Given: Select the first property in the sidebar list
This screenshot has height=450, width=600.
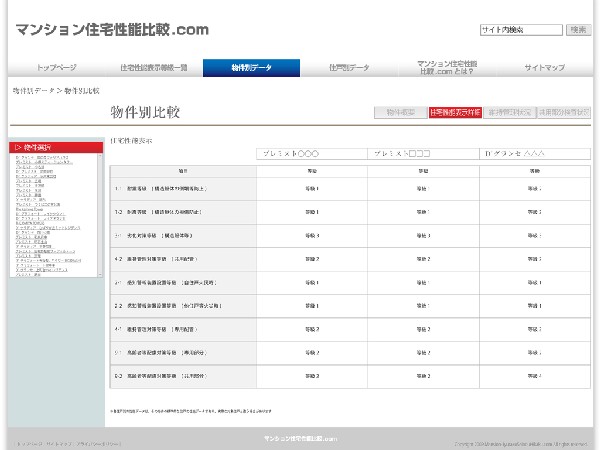Looking at the screenshot, I should pyautogui.click(x=42, y=157).
